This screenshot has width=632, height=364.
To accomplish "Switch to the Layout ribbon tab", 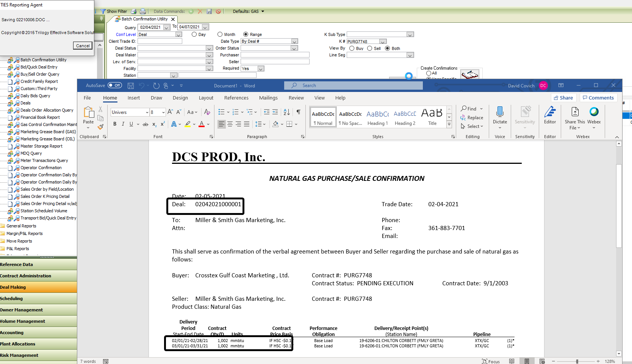I will tap(206, 98).
